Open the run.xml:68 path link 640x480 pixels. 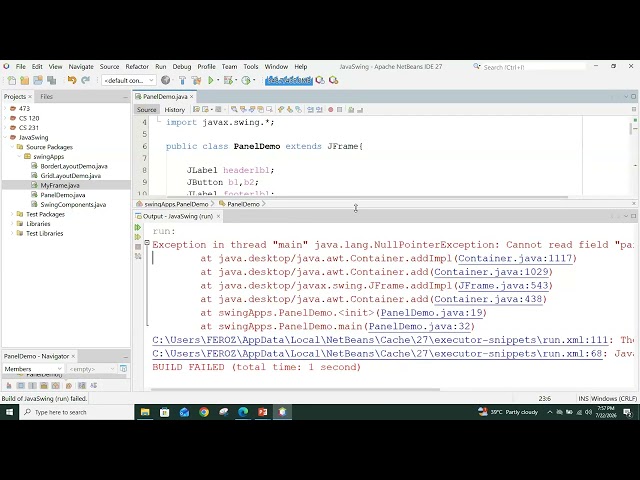pyautogui.click(x=377, y=353)
